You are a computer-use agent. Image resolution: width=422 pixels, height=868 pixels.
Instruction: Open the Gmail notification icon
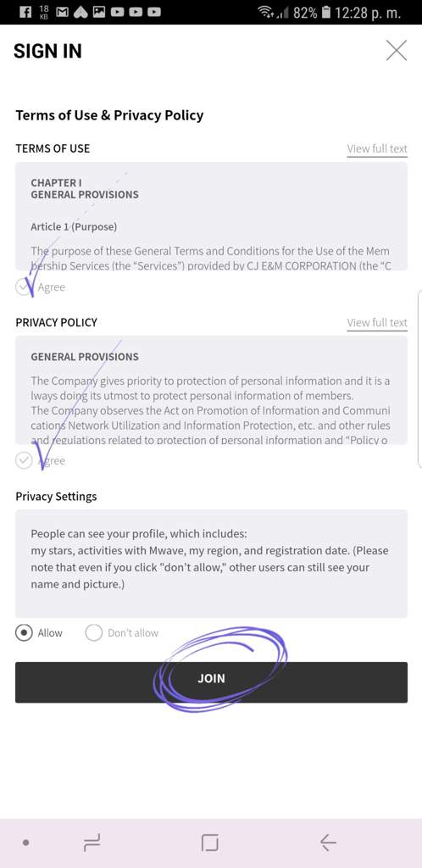63,12
